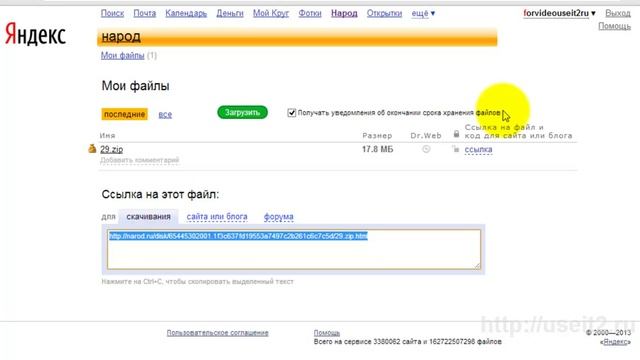
Task: Switch to сайта или блога tab
Action: pos(217,217)
